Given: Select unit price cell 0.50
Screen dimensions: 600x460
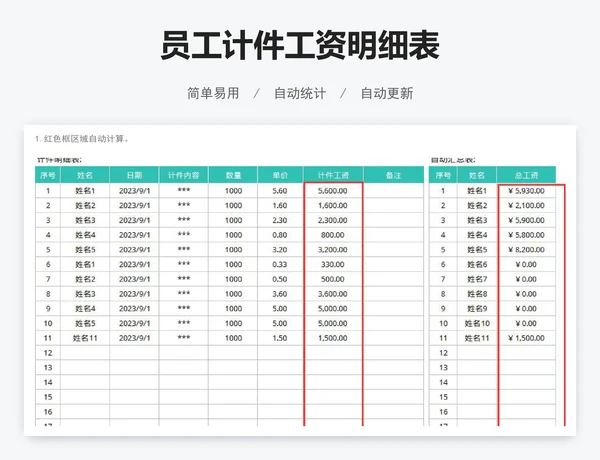Looking at the screenshot, I should [x=280, y=279].
